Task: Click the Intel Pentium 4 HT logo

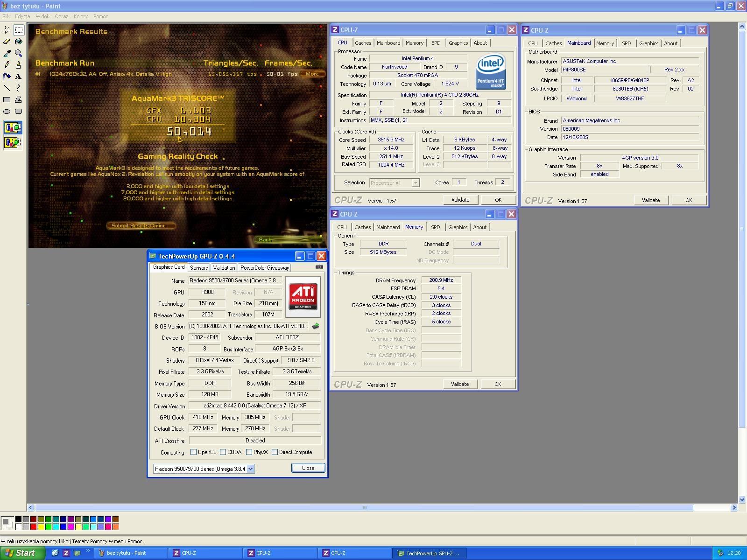Action: 491,72
